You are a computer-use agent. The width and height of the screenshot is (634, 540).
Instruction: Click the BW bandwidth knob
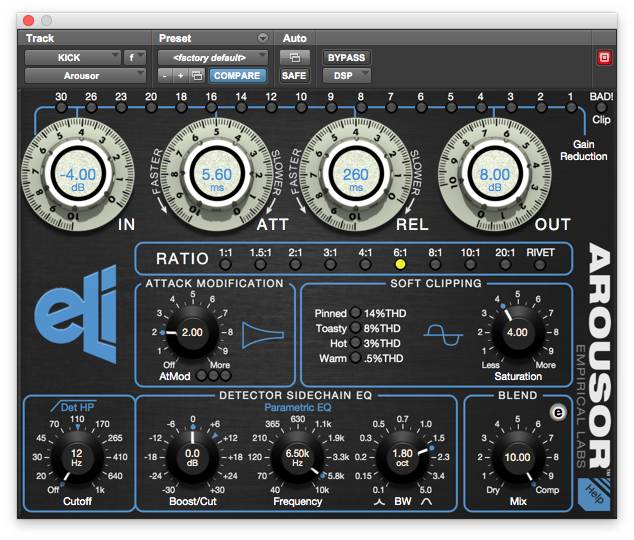[402, 457]
